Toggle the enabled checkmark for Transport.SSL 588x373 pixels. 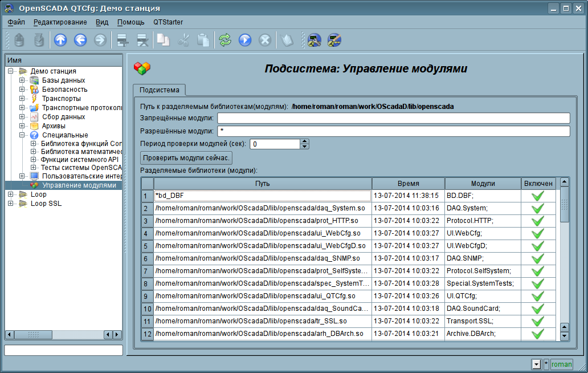pos(538,321)
